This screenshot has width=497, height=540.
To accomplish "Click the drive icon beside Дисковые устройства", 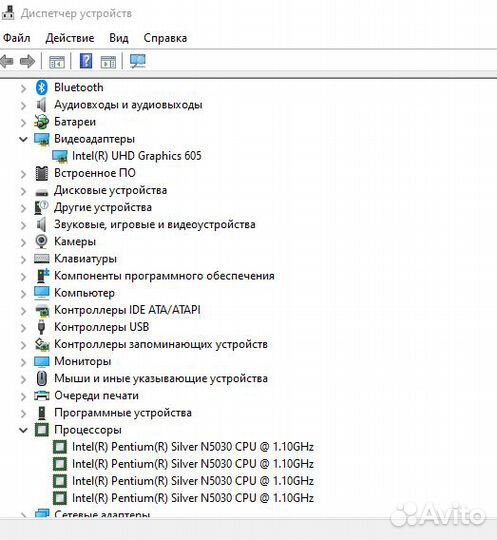I will (x=42, y=192).
